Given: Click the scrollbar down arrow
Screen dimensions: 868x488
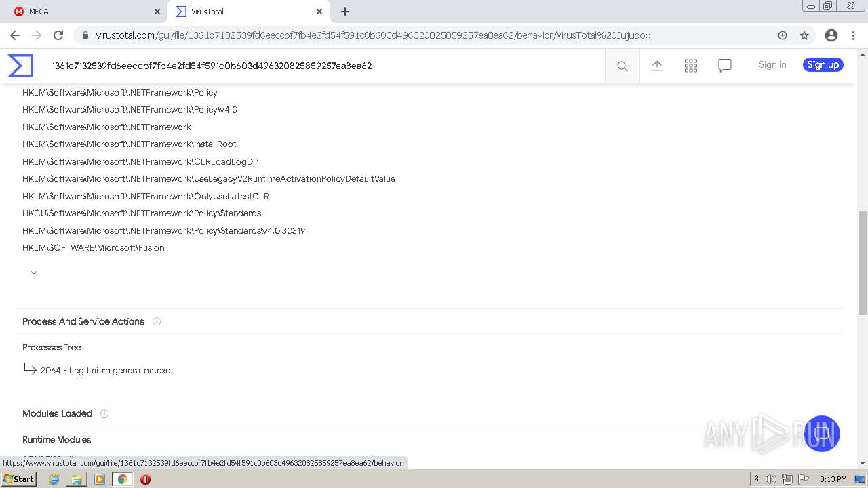Looking at the screenshot, I should pyautogui.click(x=863, y=463).
